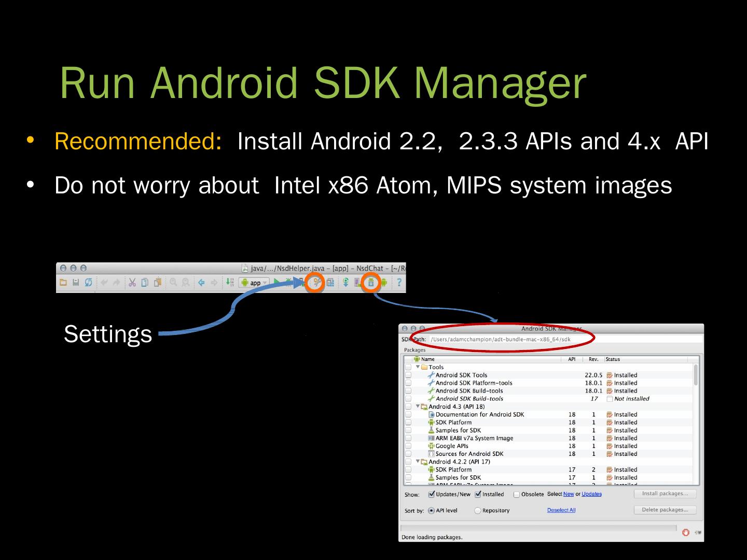Image resolution: width=747 pixels, height=560 pixels.
Task: Click the Name column header
Action: 487,359
